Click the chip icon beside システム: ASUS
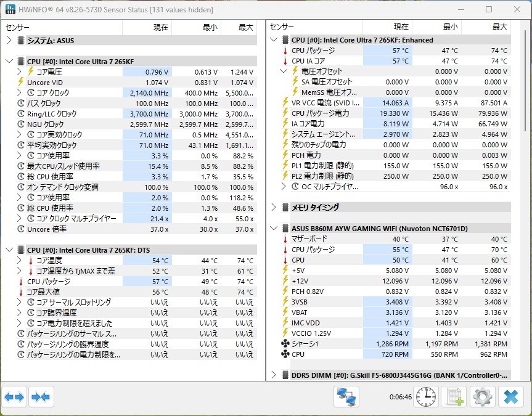This screenshot has width=532, height=416. point(21,41)
